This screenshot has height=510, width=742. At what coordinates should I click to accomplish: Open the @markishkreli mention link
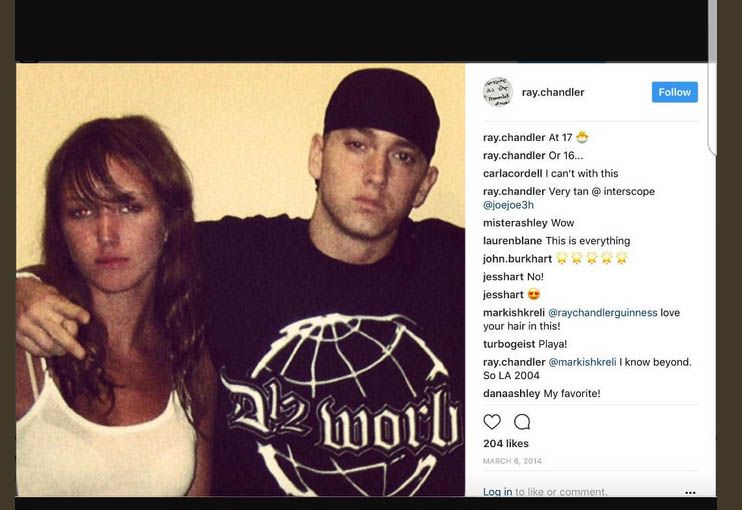pyautogui.click(x=582, y=362)
